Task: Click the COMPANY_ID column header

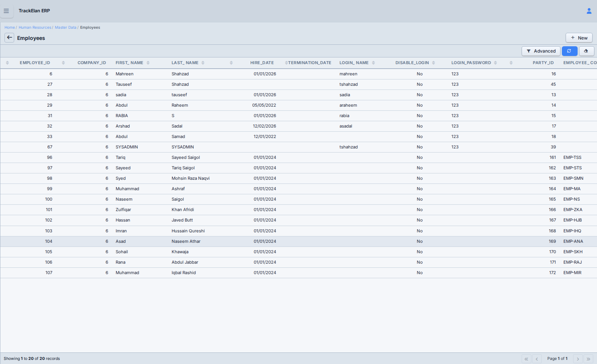Action: pos(92,63)
